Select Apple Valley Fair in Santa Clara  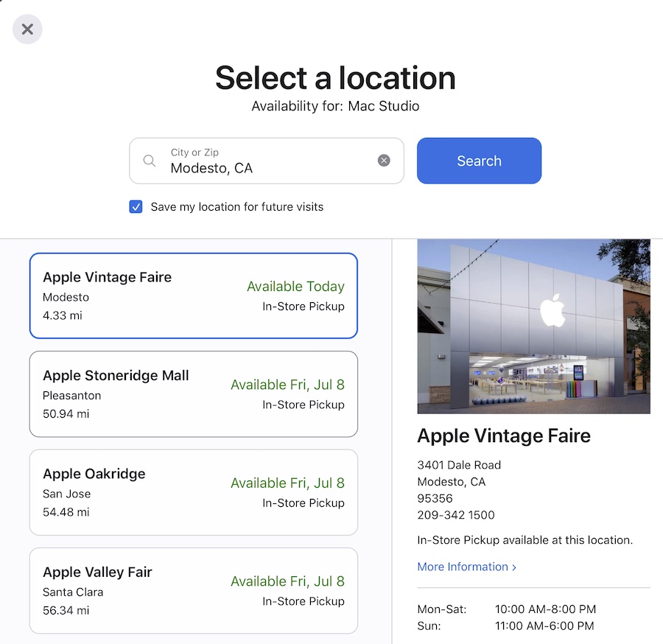tap(193, 590)
